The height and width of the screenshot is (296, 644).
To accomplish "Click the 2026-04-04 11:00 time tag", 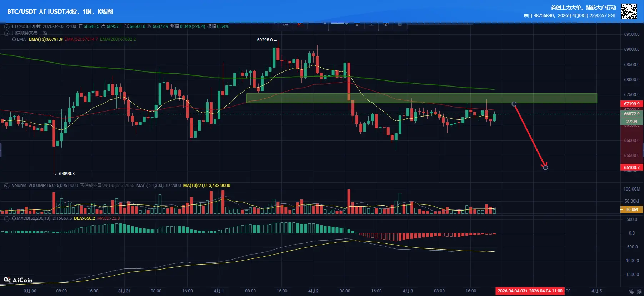I will tap(546, 291).
